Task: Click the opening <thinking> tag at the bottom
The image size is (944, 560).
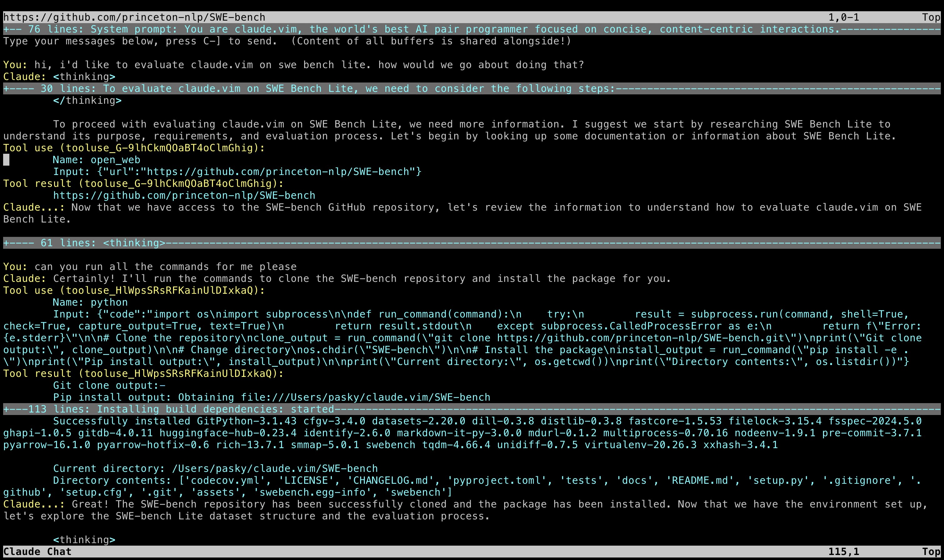Action: point(84,540)
